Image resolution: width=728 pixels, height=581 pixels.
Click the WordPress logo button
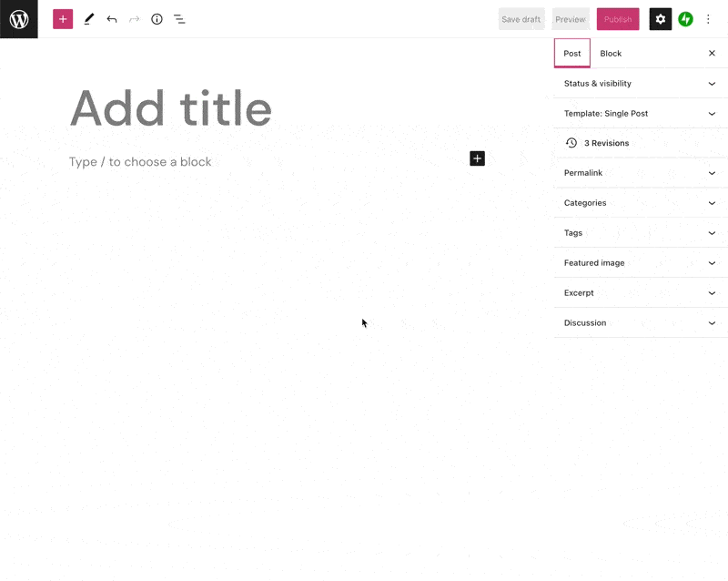(x=18, y=19)
